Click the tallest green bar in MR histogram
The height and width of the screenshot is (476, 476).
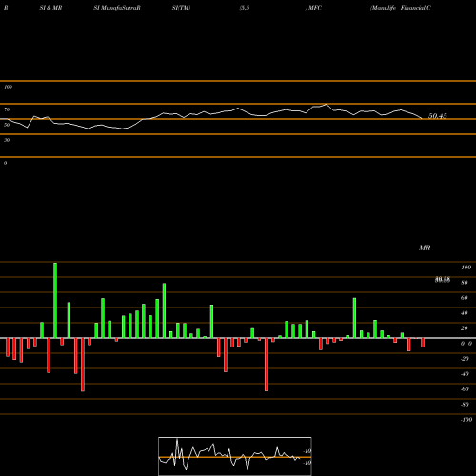(x=55, y=300)
